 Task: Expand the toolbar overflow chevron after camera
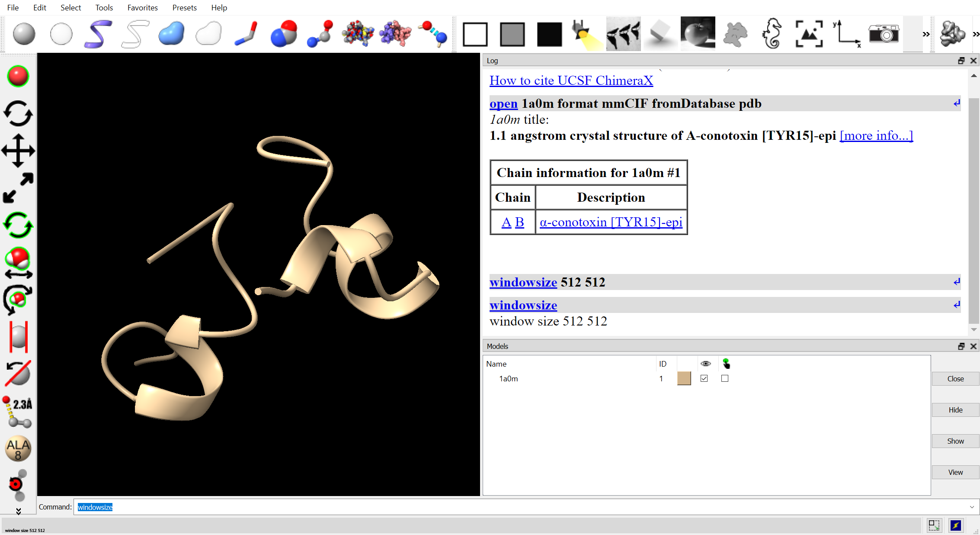tap(926, 34)
